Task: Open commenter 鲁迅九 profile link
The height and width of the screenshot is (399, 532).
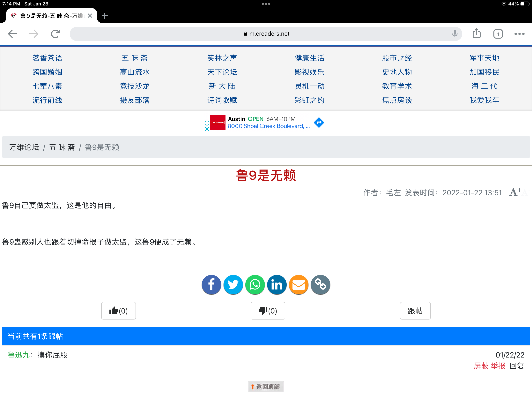Action: [18, 355]
